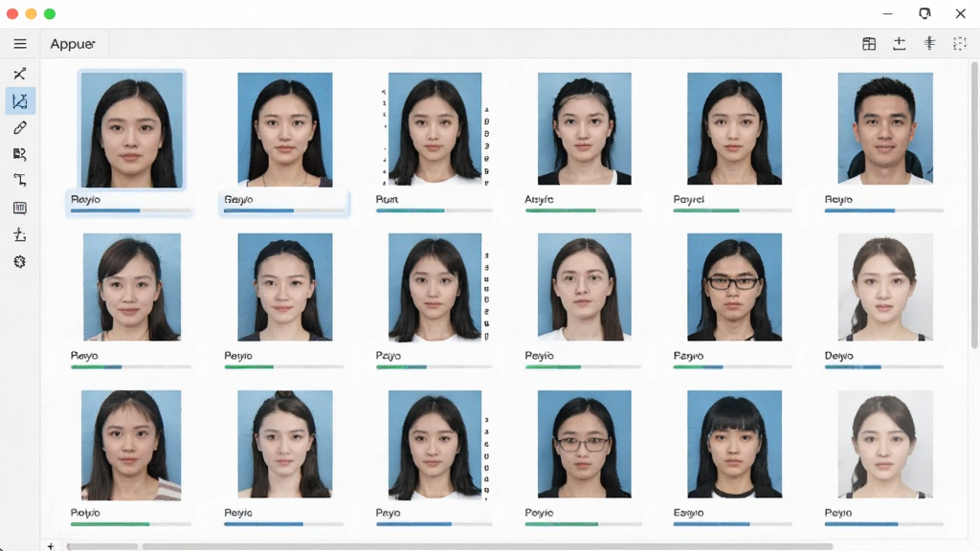Screen dimensions: 980x551
Task: Click the anchor-like upload tool icon
Action: click(x=20, y=235)
